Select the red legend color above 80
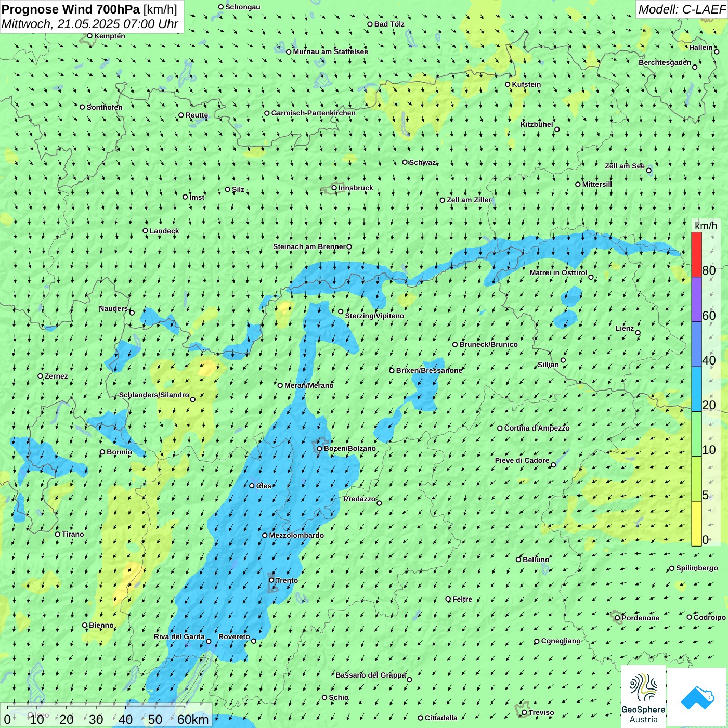 pos(696,254)
